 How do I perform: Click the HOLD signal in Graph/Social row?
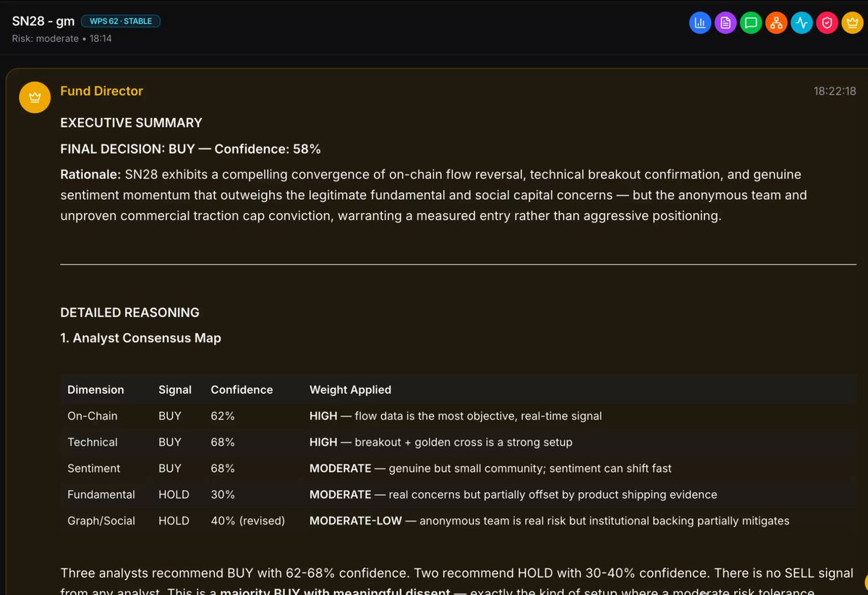[174, 520]
